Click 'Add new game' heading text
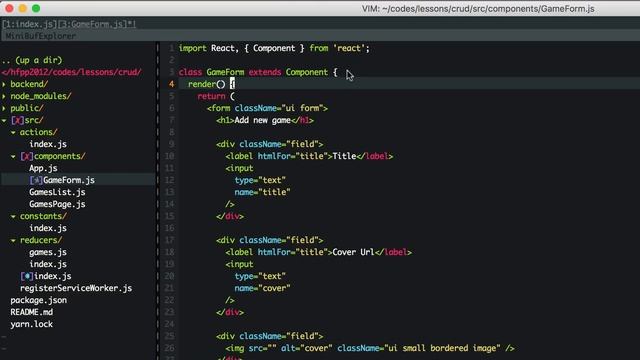This screenshot has width=640, height=360. [262, 120]
